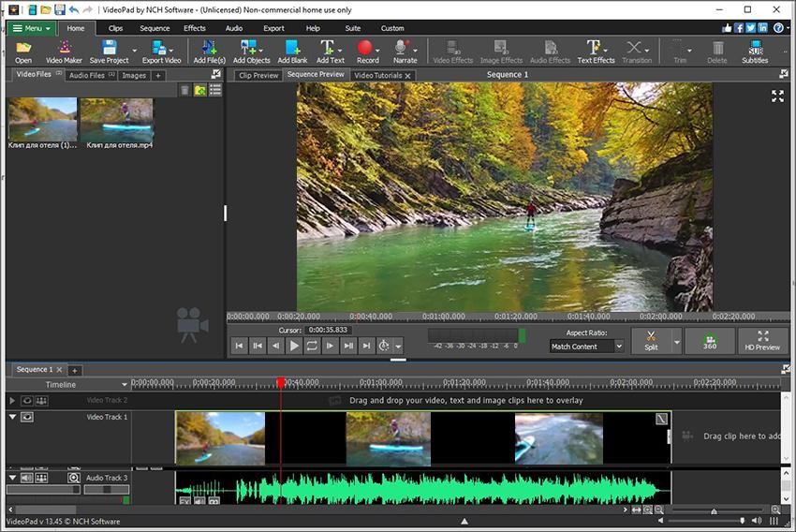Switch to the Effects ribbon tab

click(194, 28)
